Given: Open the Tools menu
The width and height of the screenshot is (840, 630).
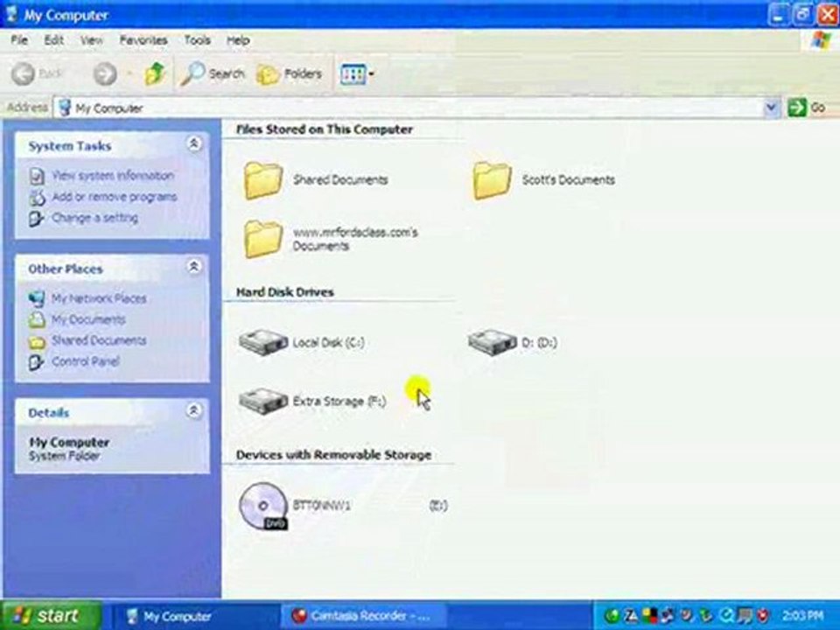Looking at the screenshot, I should pos(197,40).
